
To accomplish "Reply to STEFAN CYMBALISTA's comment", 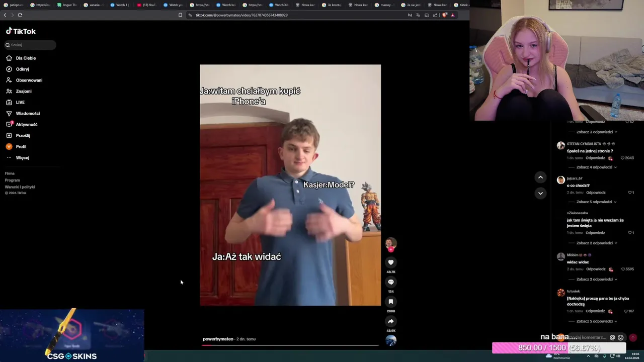I will [x=595, y=158].
